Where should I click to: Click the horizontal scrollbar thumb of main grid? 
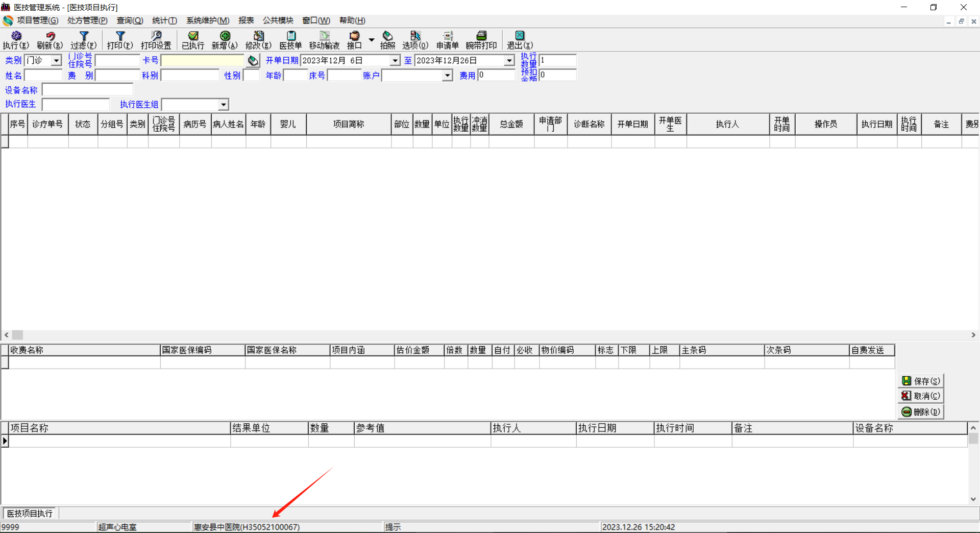pyautogui.click(x=18, y=335)
